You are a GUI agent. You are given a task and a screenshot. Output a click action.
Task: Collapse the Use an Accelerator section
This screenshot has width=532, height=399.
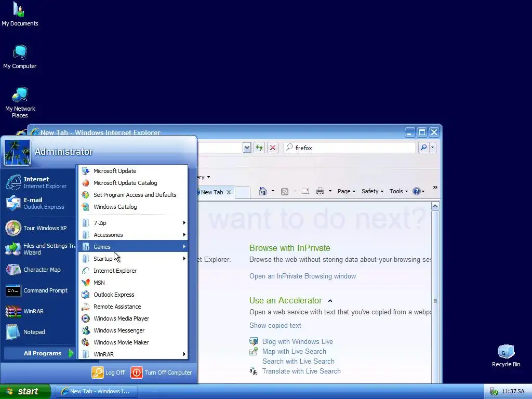click(x=330, y=301)
